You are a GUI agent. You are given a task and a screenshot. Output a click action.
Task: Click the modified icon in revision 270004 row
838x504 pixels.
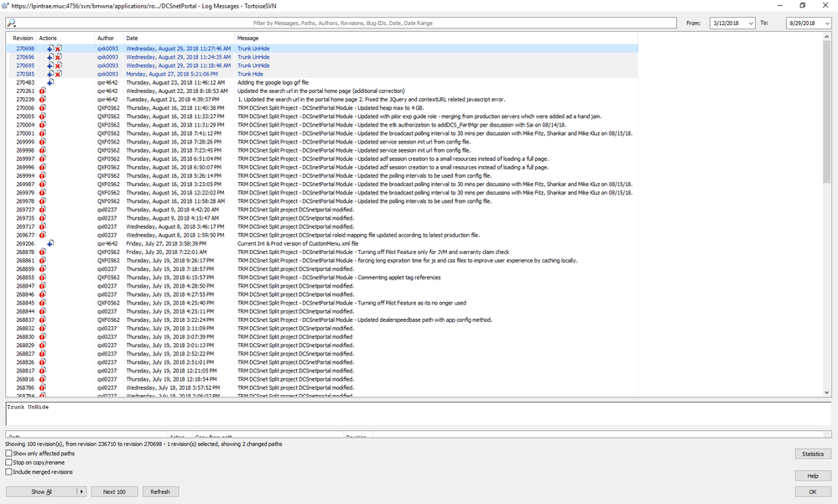point(42,125)
